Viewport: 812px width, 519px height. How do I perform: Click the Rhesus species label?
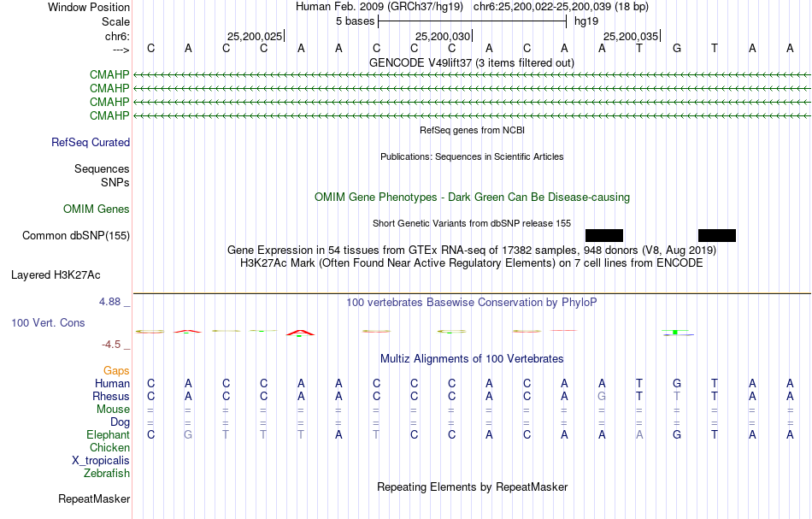pos(111,397)
